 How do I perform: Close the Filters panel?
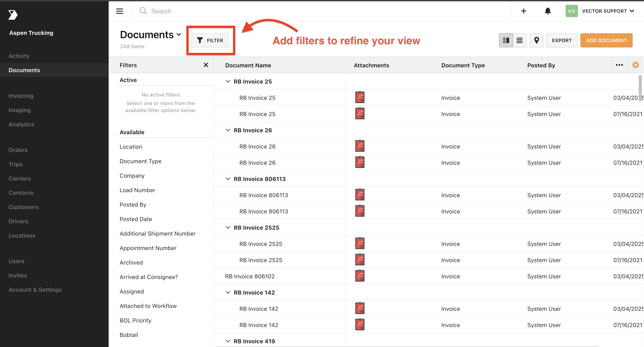click(x=206, y=65)
